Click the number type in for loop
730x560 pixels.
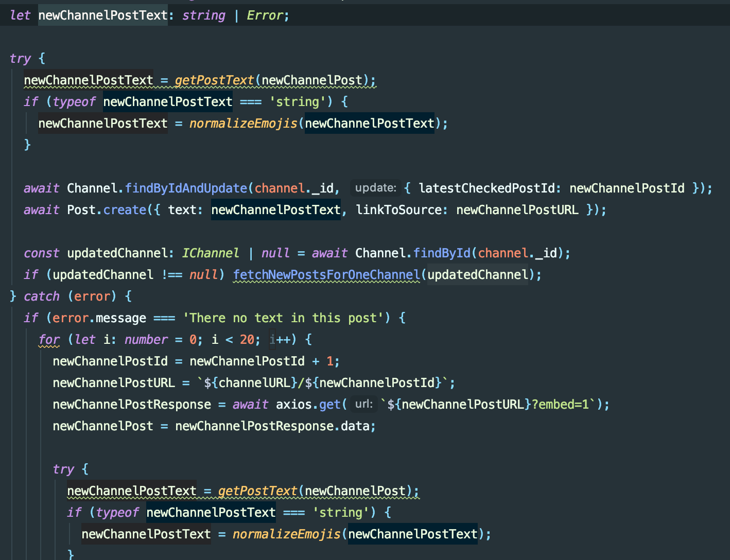tap(146, 339)
